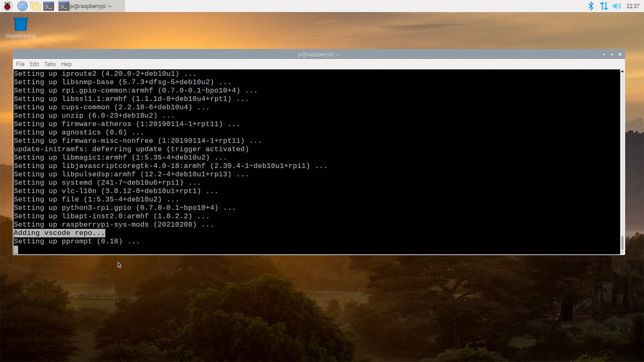The height and width of the screenshot is (362, 644).
Task: Click the 22:37 clock
Action: [x=633, y=6]
